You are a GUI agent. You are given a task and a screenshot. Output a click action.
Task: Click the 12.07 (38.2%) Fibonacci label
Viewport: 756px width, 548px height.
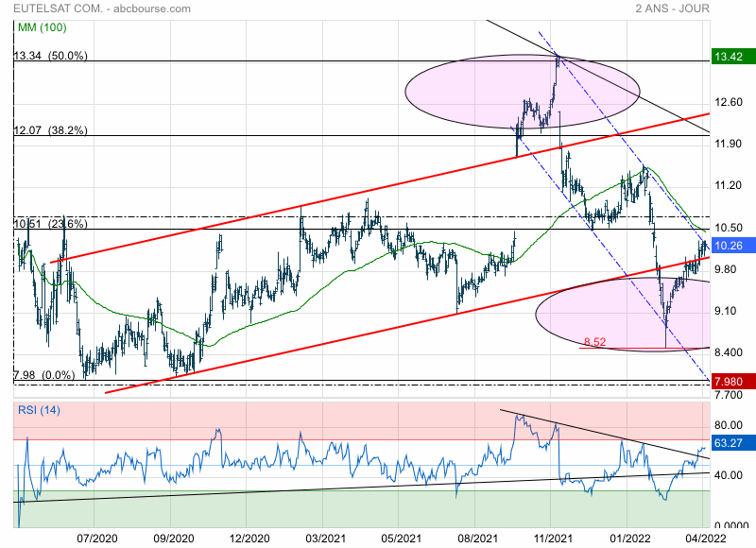tap(51, 130)
